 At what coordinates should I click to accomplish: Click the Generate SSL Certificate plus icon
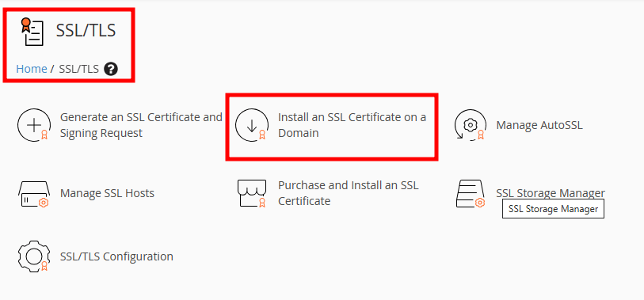pyautogui.click(x=34, y=125)
